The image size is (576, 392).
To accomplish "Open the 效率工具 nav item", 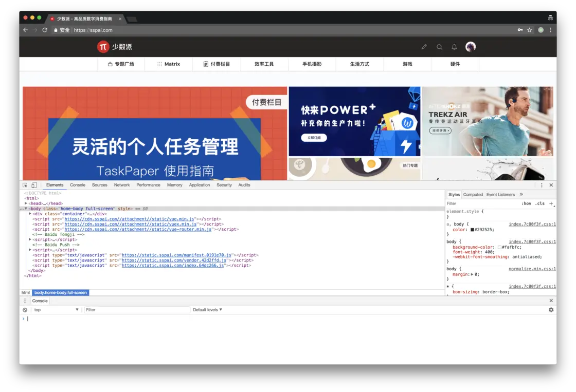I will (x=264, y=64).
